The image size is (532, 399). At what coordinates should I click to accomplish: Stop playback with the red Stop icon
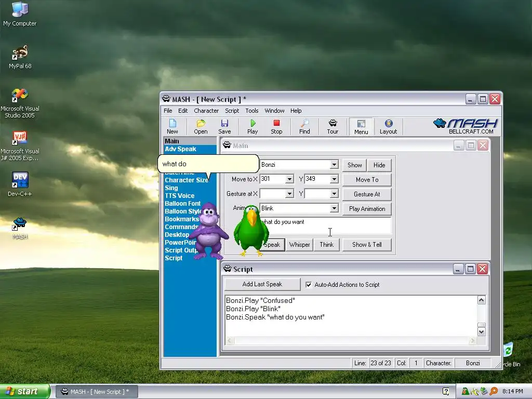coord(276,127)
